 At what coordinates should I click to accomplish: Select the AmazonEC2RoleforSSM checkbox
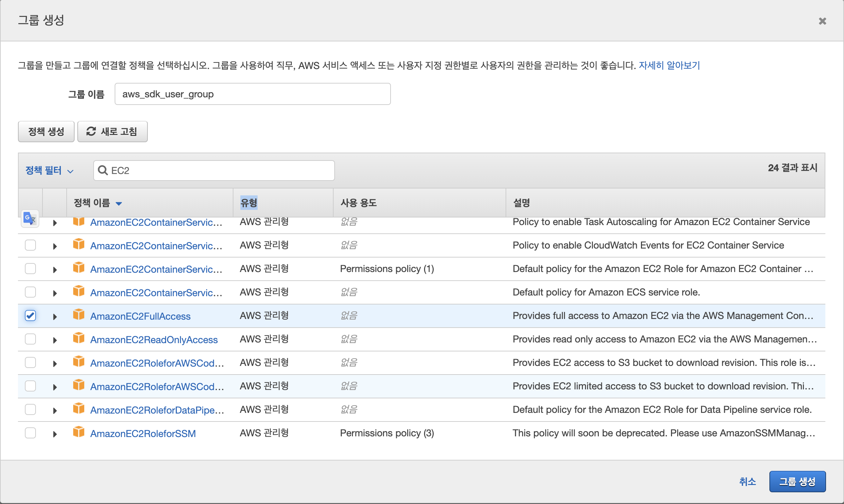pos(30,433)
